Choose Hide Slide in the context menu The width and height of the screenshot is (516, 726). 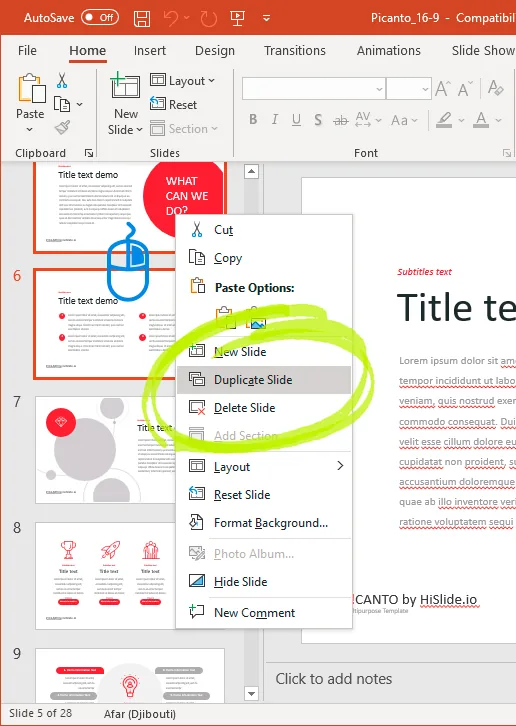coord(264,582)
